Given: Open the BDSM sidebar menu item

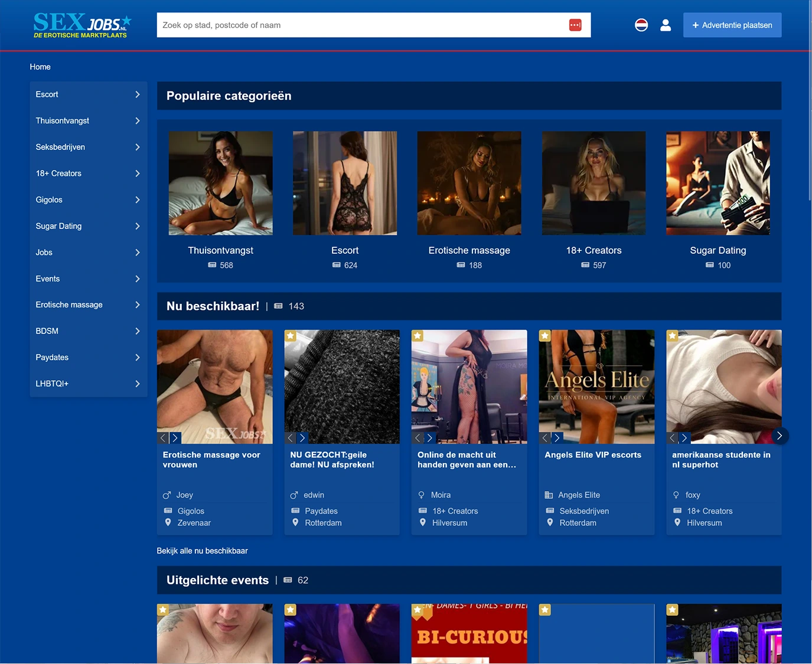Looking at the screenshot, I should click(x=89, y=331).
